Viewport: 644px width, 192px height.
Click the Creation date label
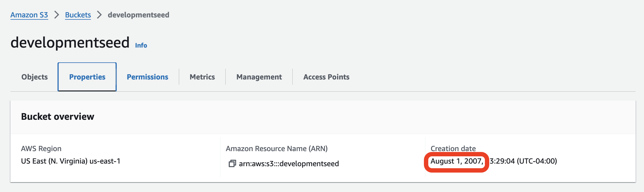[x=453, y=148]
